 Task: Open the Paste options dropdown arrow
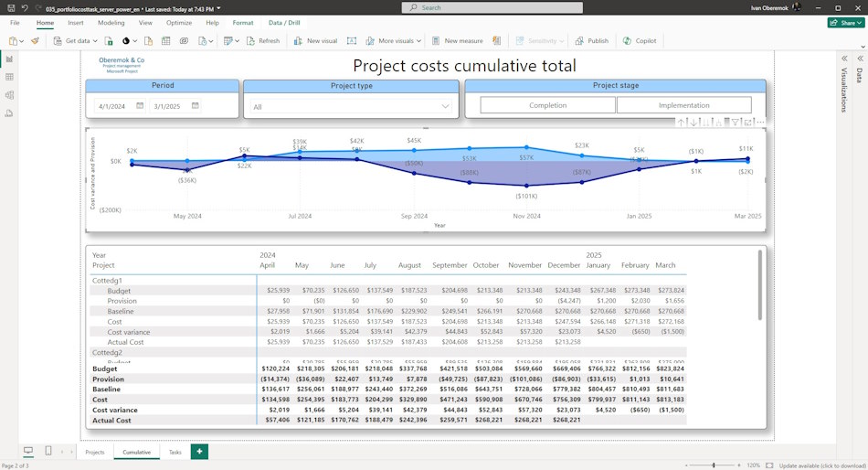point(22,41)
